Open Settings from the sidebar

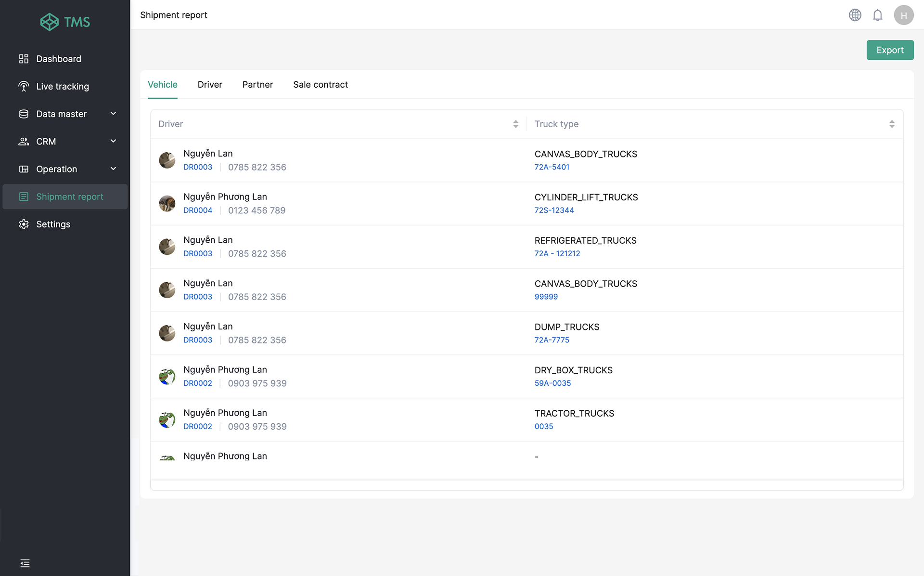tap(53, 224)
